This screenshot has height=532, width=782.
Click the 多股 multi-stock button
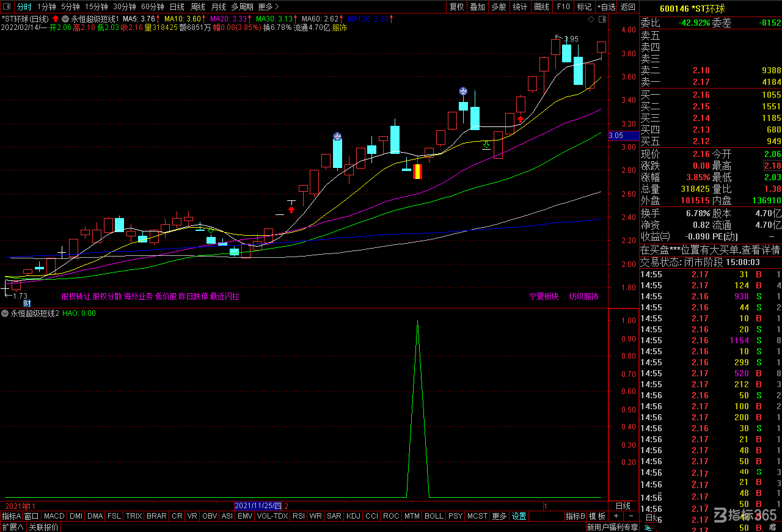[499, 7]
